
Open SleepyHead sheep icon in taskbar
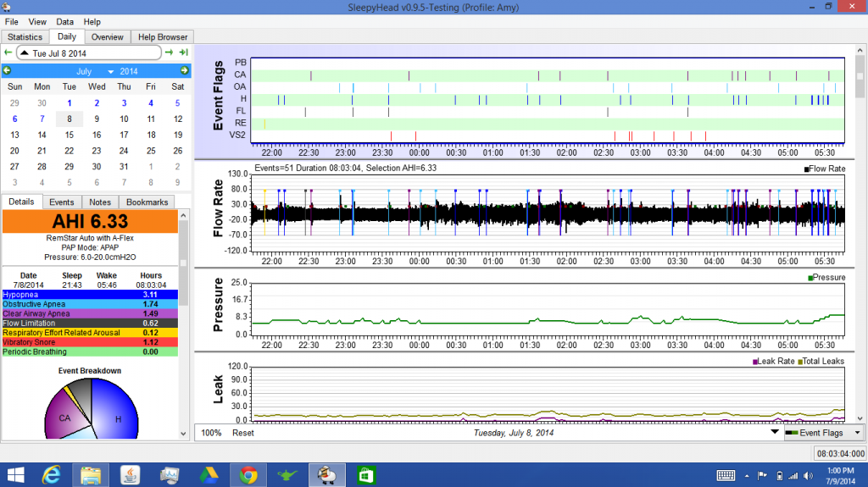[x=325, y=473]
